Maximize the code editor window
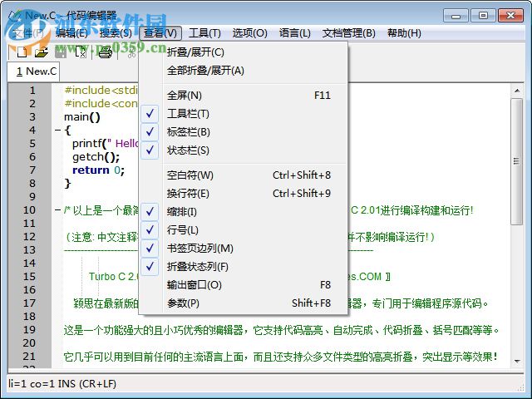Screen dimensions: 532x399 483,16
